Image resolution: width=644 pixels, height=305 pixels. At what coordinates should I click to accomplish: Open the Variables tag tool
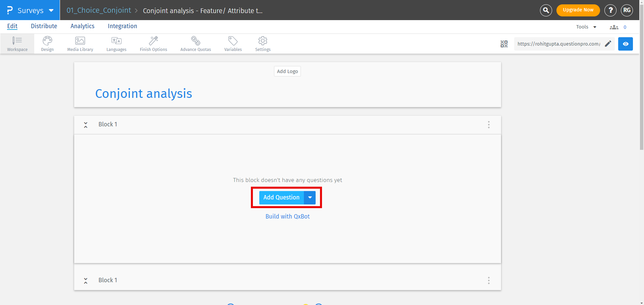(233, 44)
